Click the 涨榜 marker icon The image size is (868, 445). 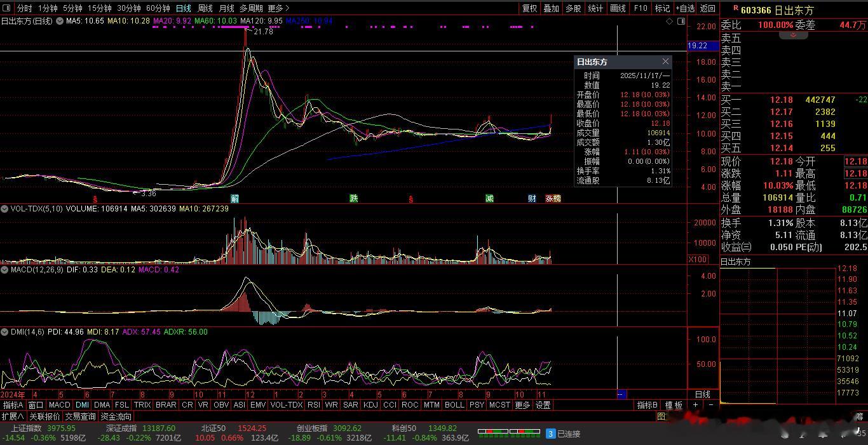553,199
